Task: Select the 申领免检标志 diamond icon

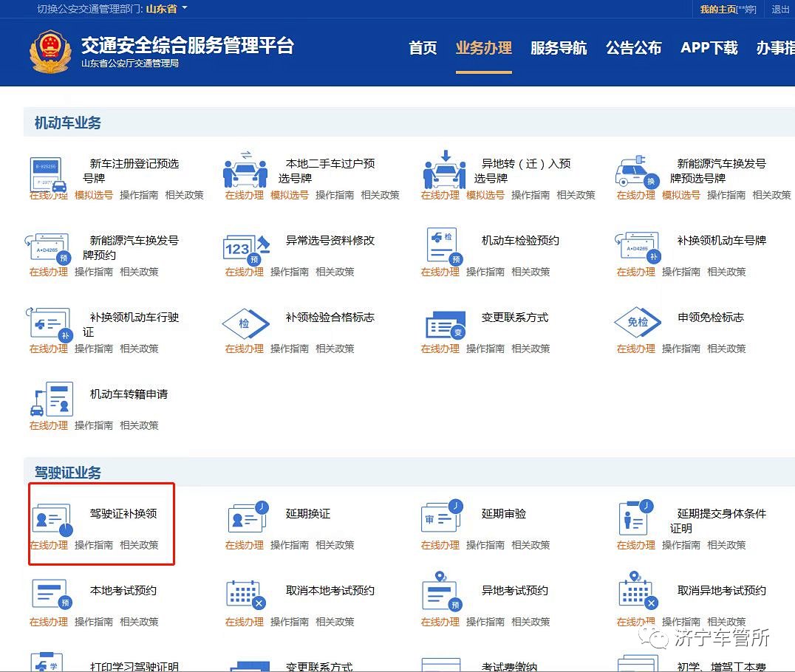Action: click(637, 323)
